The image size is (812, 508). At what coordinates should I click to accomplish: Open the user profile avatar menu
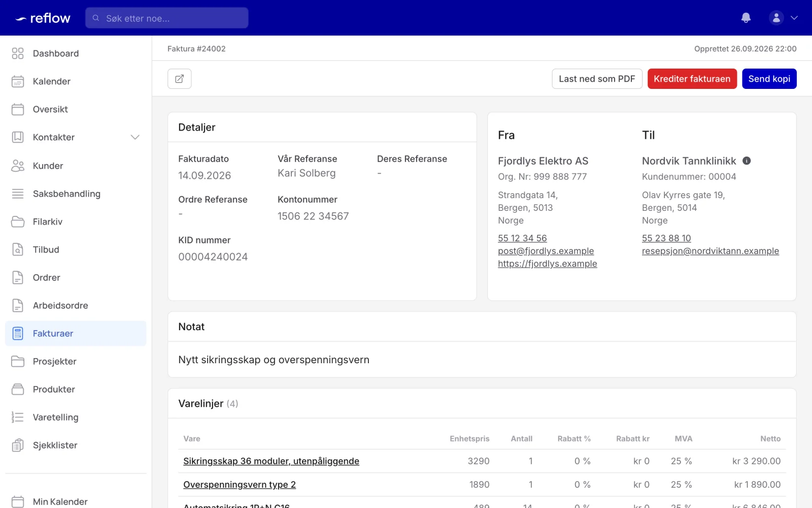(776, 18)
